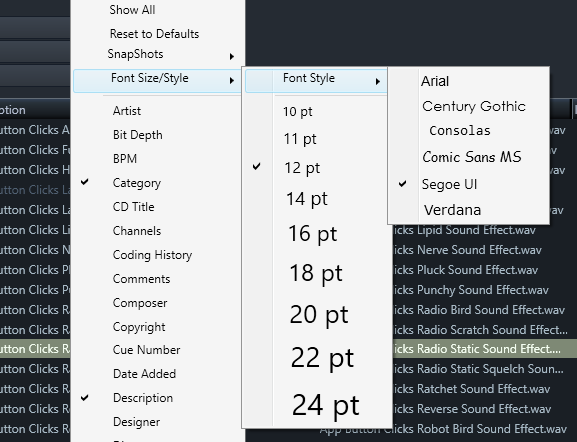This screenshot has height=442, width=577.
Task: Select the Lipid Sound Effect.wav row
Action: point(465,230)
